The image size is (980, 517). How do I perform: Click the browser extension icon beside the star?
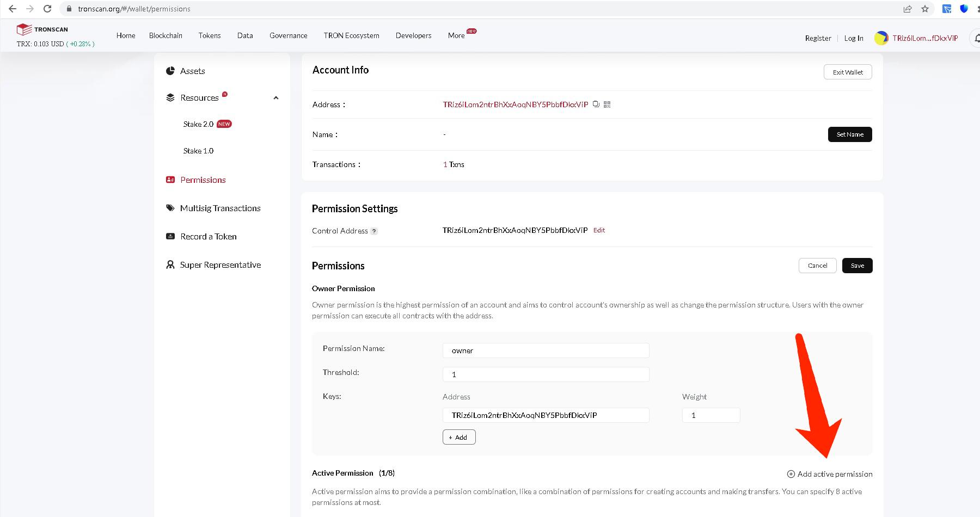click(x=947, y=9)
